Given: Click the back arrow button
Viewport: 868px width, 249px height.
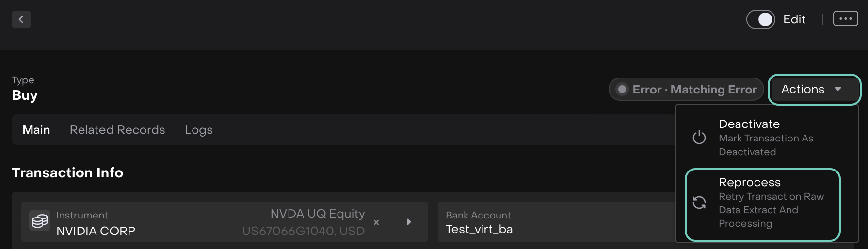Looking at the screenshot, I should pyautogui.click(x=21, y=19).
